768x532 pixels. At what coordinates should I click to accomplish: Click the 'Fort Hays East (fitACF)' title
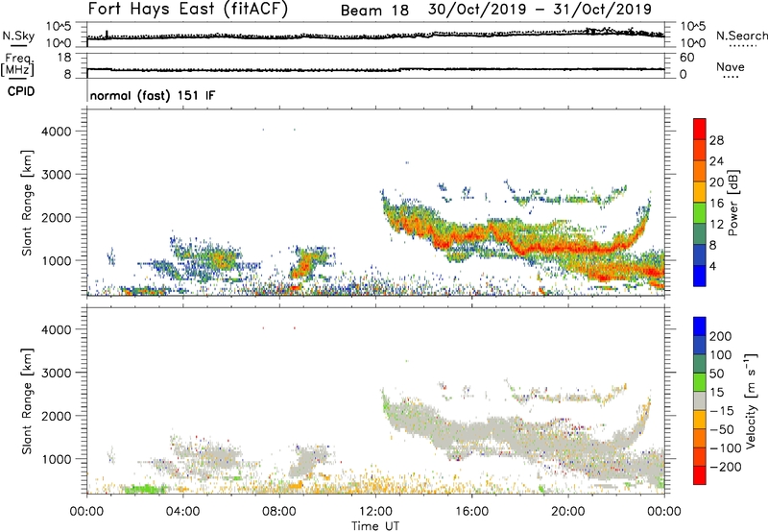click(188, 9)
